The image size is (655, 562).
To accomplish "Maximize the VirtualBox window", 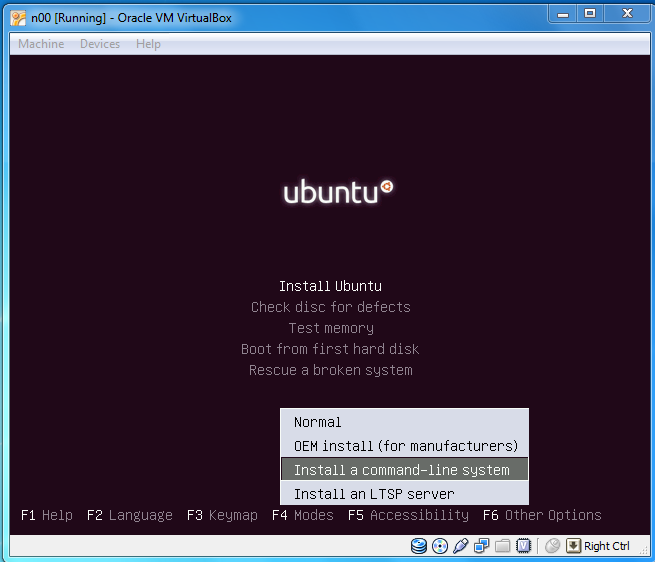I will [590, 14].
